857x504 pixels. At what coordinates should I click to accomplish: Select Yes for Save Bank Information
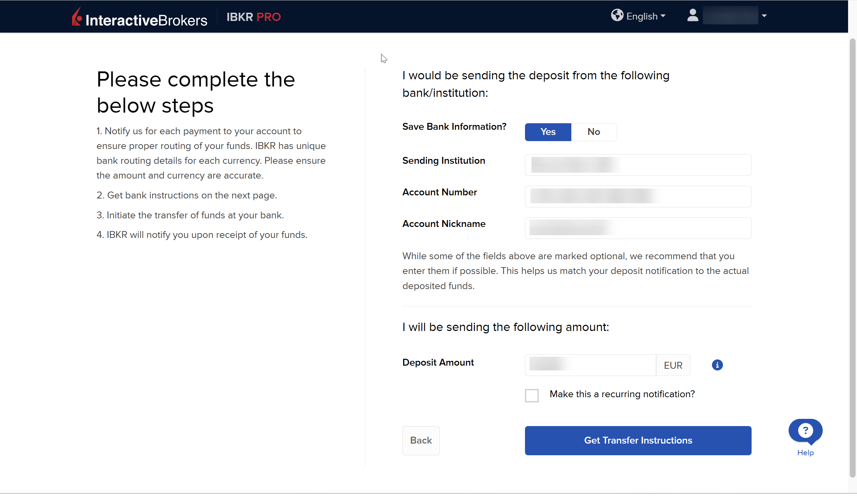pyautogui.click(x=548, y=132)
